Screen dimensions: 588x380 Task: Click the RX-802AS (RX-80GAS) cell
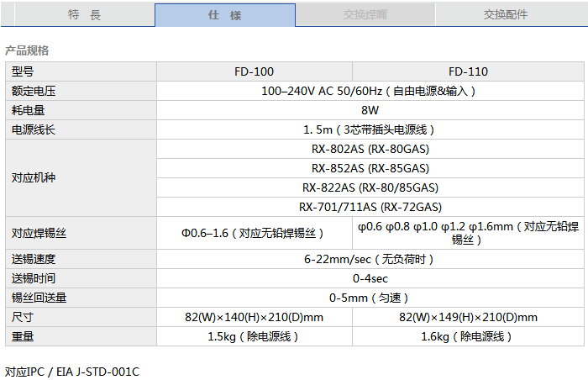pos(370,149)
